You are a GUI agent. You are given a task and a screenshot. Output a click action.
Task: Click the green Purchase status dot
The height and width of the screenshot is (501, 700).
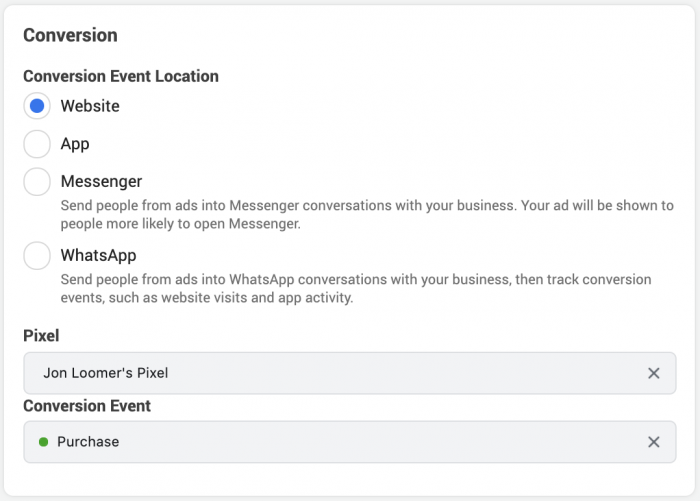[43, 442]
